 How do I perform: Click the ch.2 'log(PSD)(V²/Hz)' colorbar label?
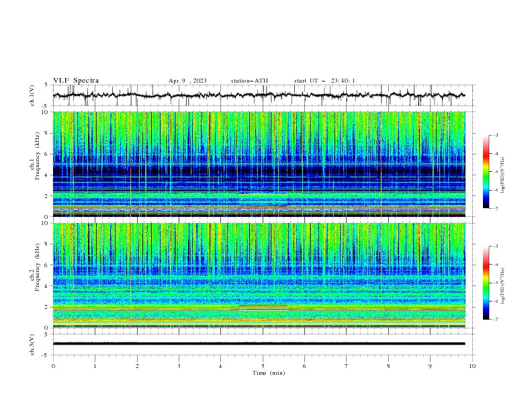point(503,285)
